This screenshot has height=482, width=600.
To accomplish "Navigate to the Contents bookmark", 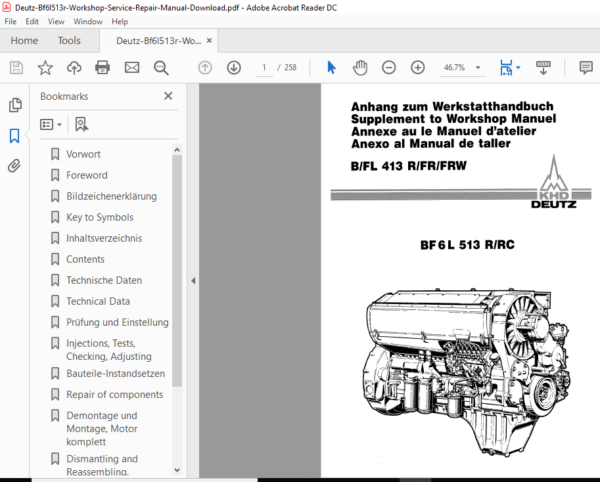I will (85, 259).
